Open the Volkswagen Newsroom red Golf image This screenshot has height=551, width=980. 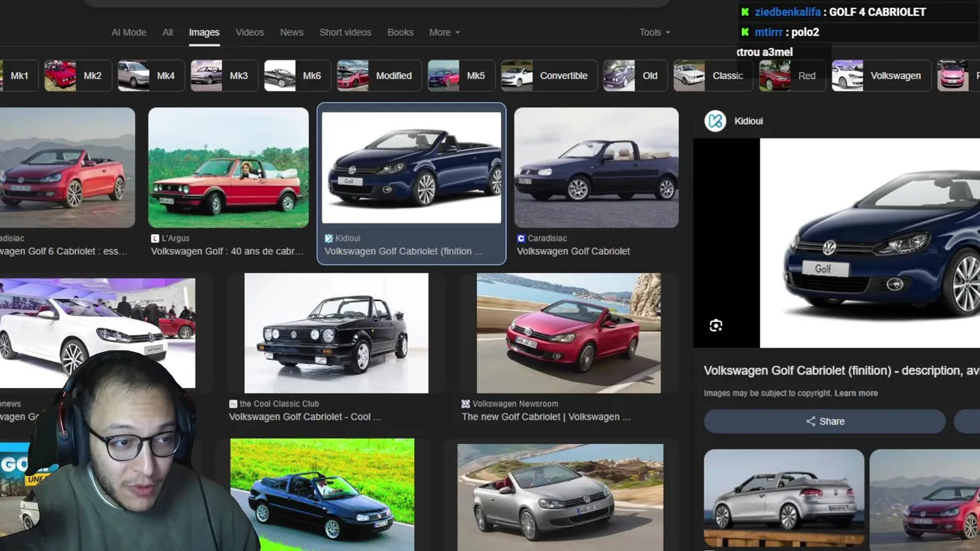[569, 333]
